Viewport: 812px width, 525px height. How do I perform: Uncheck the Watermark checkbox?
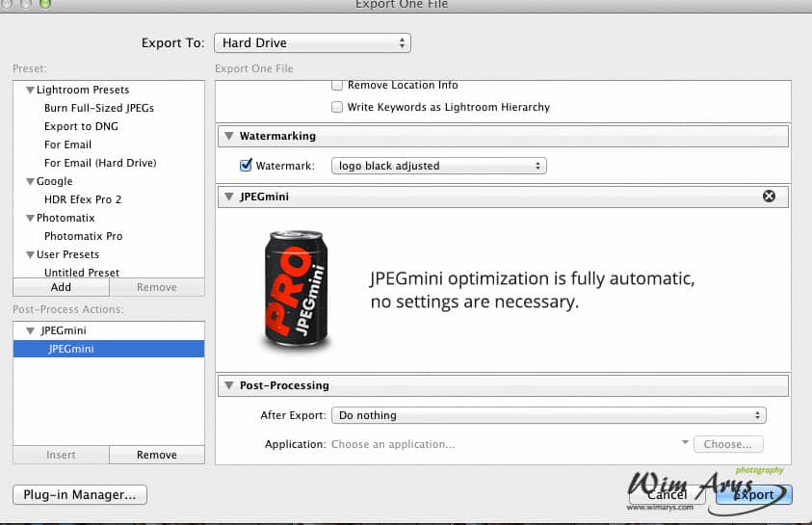click(x=246, y=165)
